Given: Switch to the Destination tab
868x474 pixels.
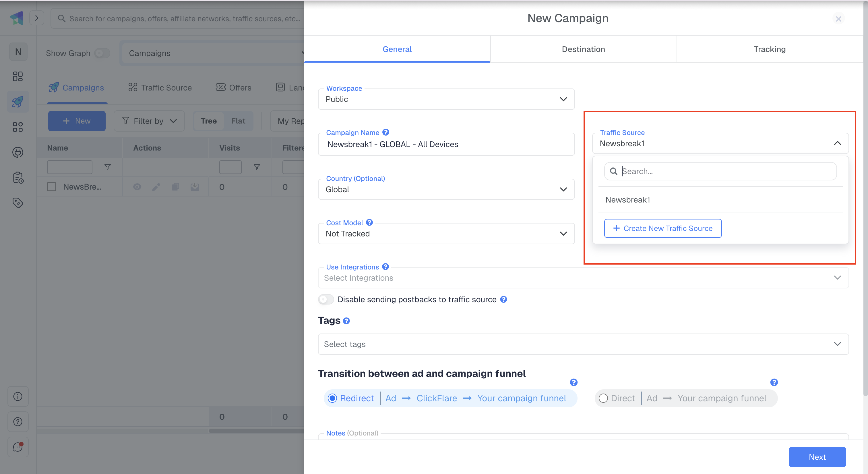Looking at the screenshot, I should pos(583,49).
